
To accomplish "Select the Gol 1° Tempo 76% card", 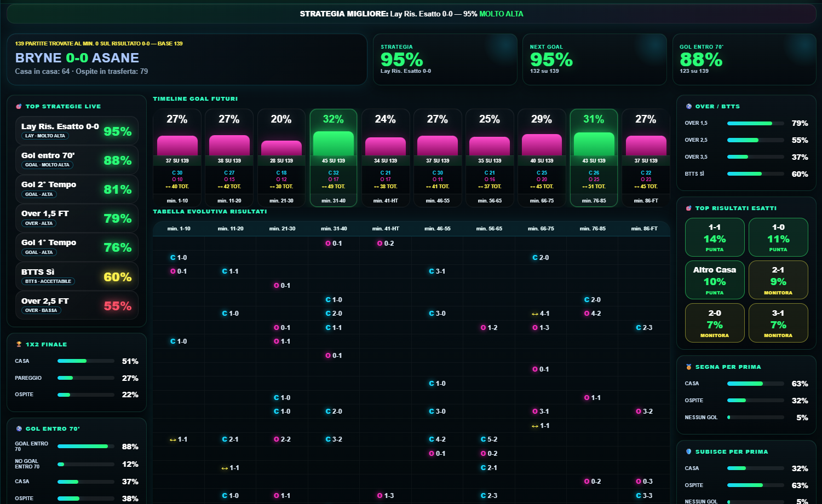I will pos(77,247).
